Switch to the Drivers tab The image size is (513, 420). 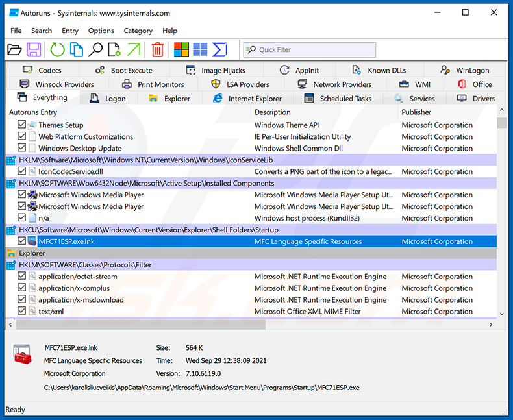point(477,99)
